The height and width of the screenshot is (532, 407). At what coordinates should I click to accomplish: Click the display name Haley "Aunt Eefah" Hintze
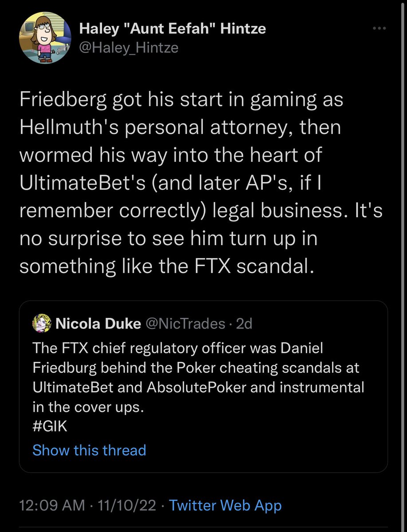point(172,29)
